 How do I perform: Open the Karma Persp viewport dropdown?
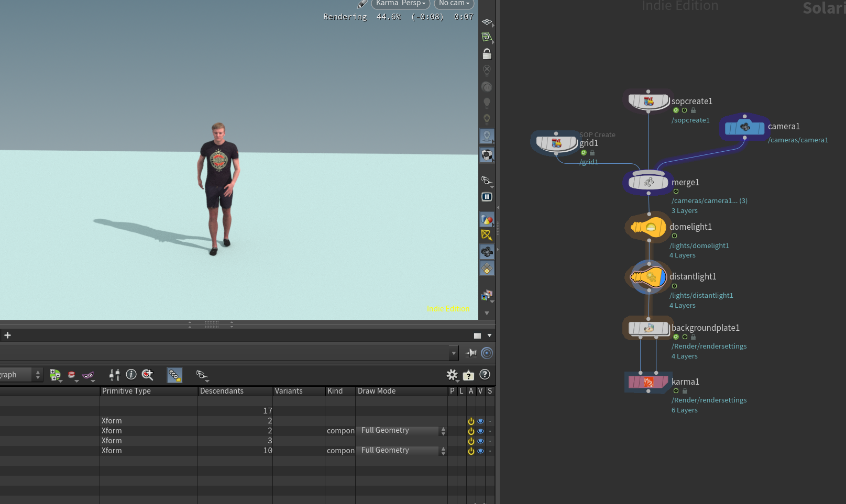(x=401, y=4)
